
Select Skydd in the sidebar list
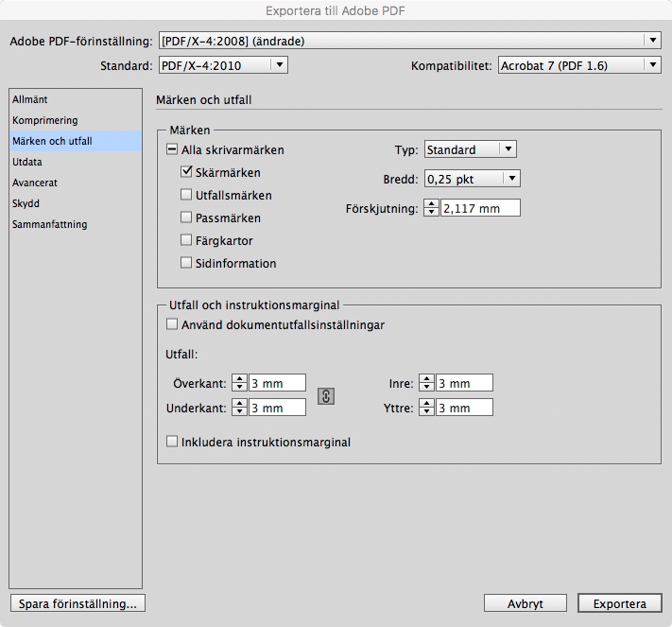[76, 203]
